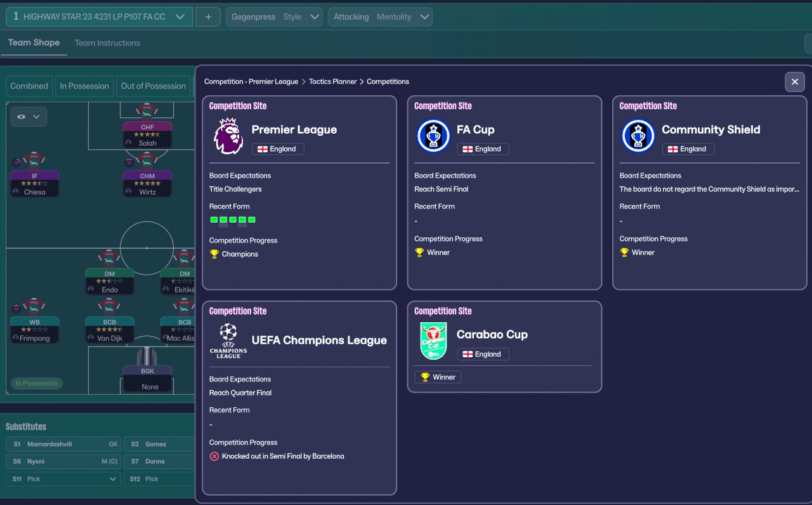This screenshot has height=505, width=812.
Task: Click the Competitions breadcrumb
Action: pos(388,82)
